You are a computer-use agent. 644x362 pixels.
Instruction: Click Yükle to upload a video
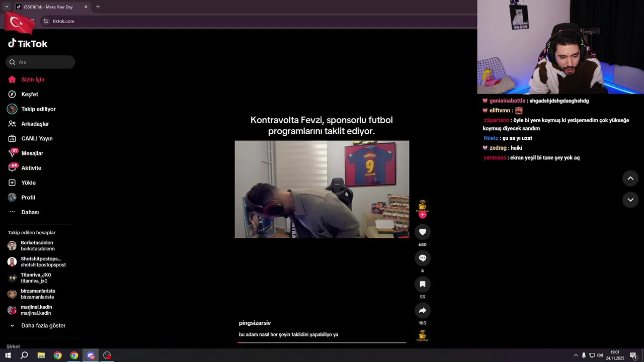22,183
